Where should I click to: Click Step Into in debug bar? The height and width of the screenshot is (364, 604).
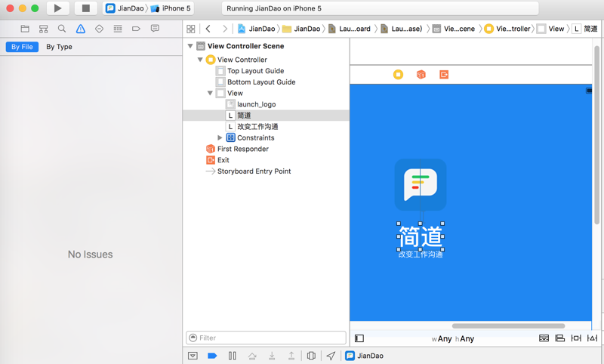(x=272, y=356)
